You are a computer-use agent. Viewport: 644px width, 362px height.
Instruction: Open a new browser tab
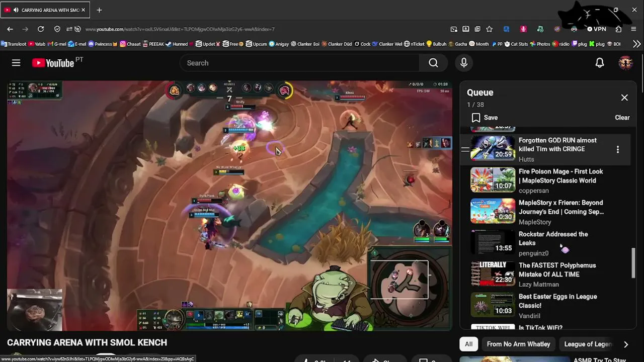click(x=99, y=10)
